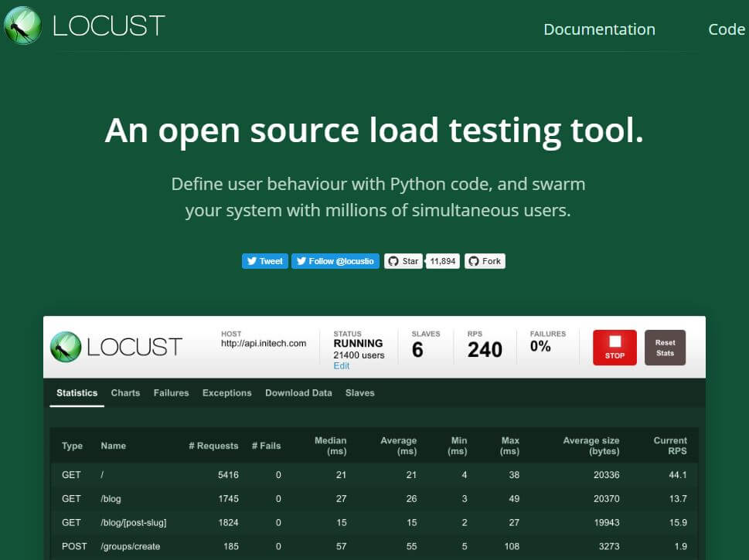This screenshot has width=749, height=560.
Task: Click the 108 max ms value
Action: (x=512, y=547)
